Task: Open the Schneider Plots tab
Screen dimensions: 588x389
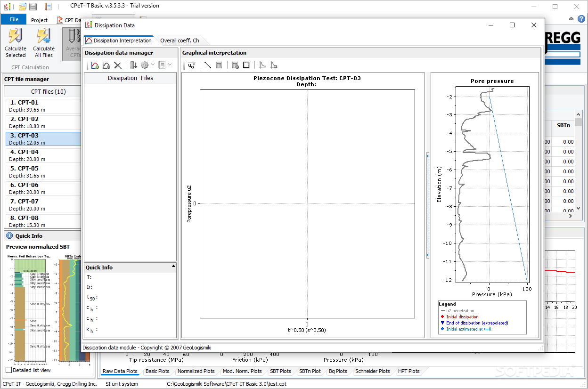Action: (x=372, y=371)
